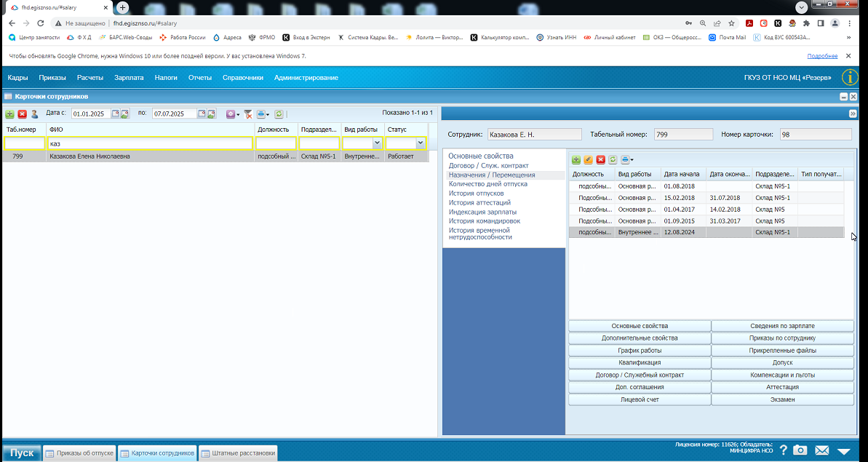Open the 'Кадры' menu
Image resolution: width=868 pixels, height=462 pixels.
(17, 78)
